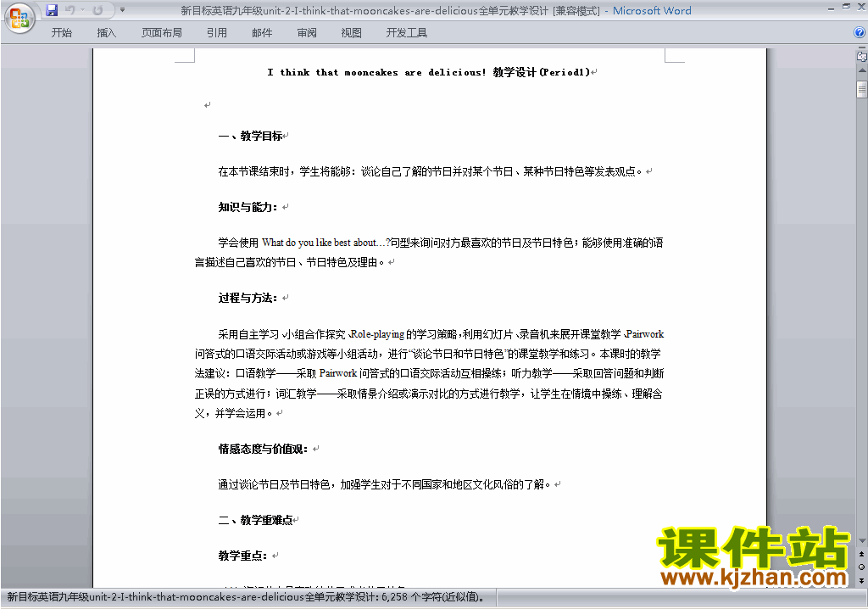Click the split box above the scrollbar

pyautogui.click(x=862, y=48)
